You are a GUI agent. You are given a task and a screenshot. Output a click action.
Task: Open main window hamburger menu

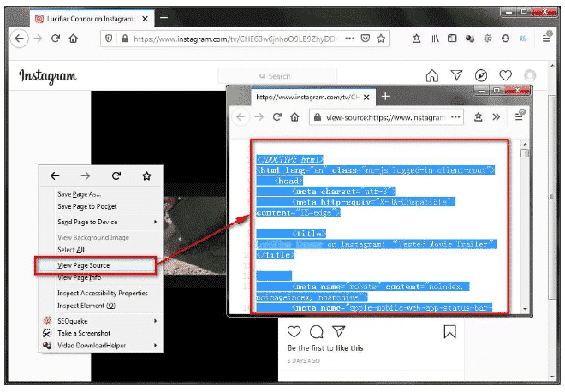click(x=546, y=39)
